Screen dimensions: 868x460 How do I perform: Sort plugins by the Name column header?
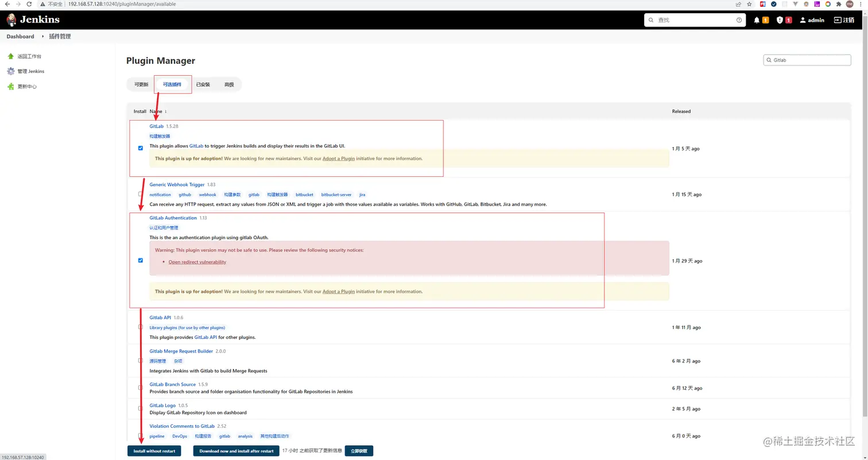158,111
